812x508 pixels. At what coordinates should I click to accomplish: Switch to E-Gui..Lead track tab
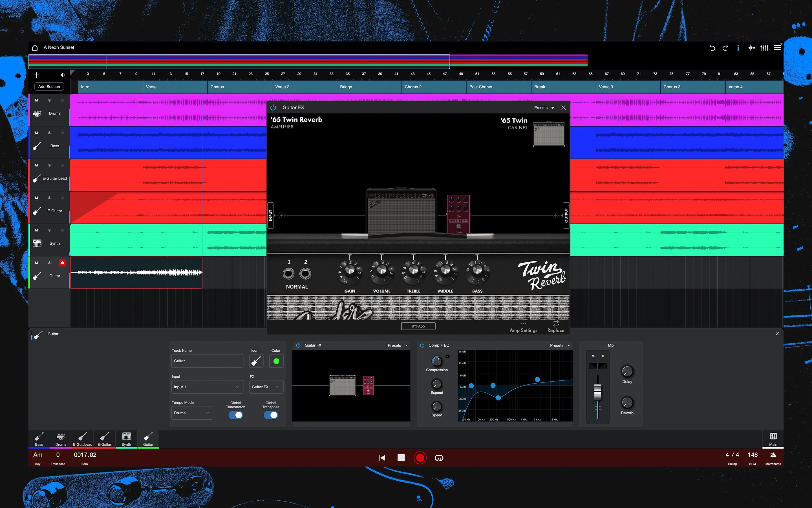coord(83,439)
